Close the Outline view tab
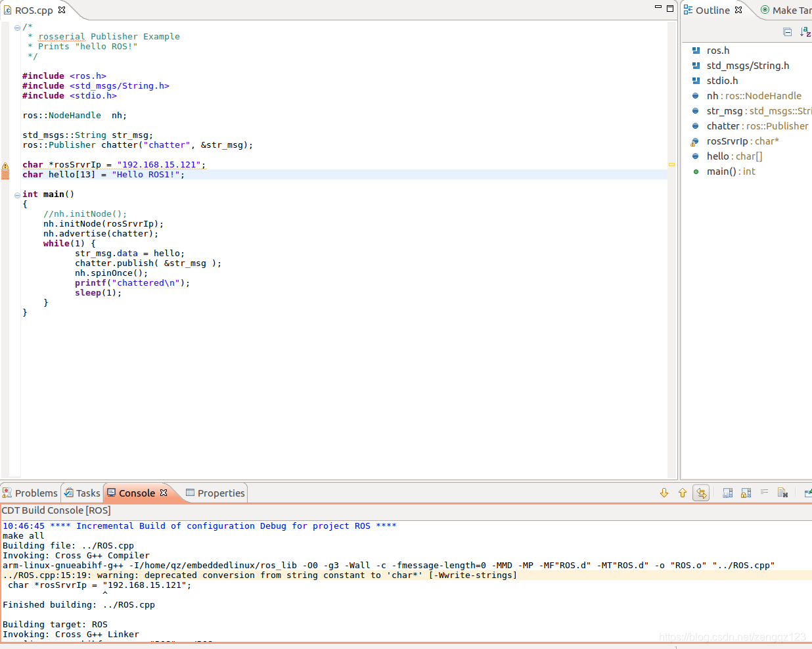Screen dimensions: 812x649 (738, 10)
